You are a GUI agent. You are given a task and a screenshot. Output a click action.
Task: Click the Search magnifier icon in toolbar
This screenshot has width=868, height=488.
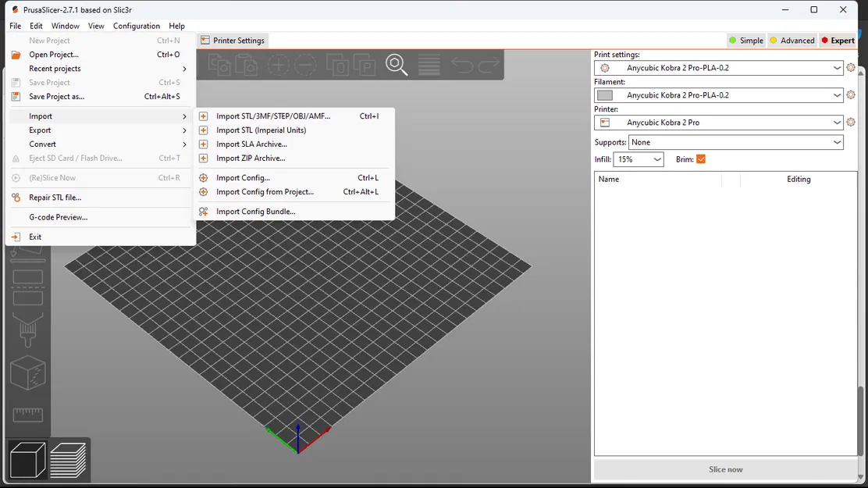click(397, 65)
